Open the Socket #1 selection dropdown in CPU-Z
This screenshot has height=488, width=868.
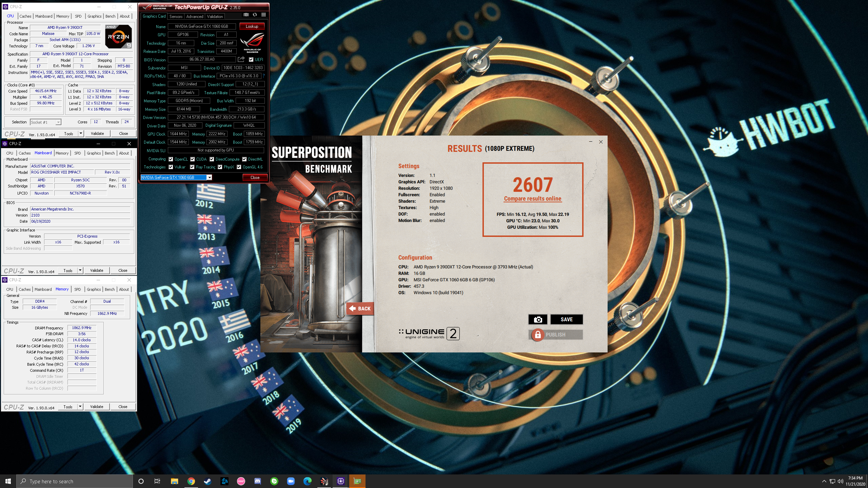(x=58, y=122)
